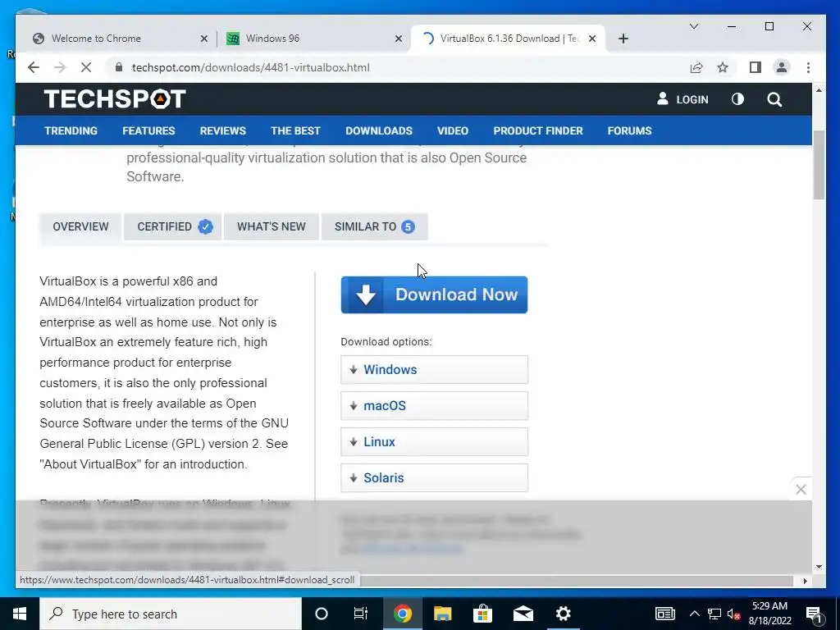Choose the Linux download option
Viewport: 840px width, 630px height.
(x=434, y=442)
